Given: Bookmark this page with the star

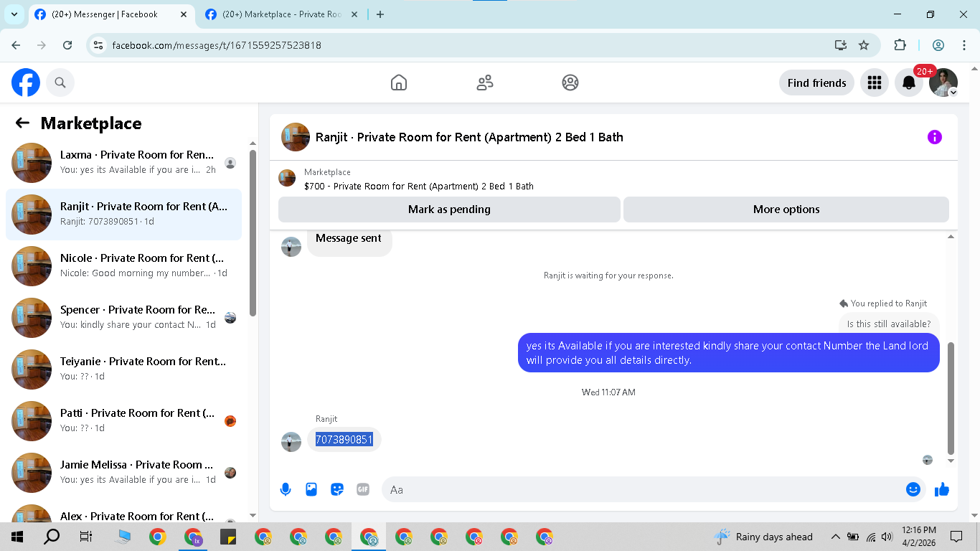Looking at the screenshot, I should click(864, 45).
